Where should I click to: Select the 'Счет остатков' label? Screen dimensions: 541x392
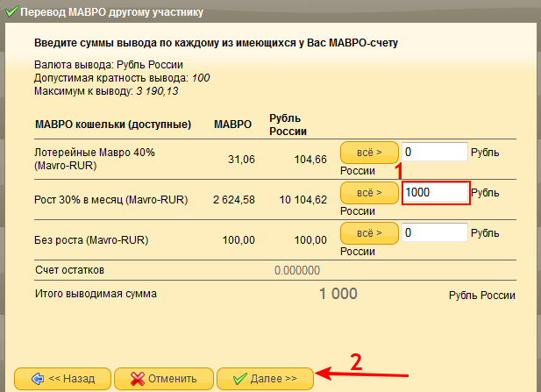tap(69, 270)
